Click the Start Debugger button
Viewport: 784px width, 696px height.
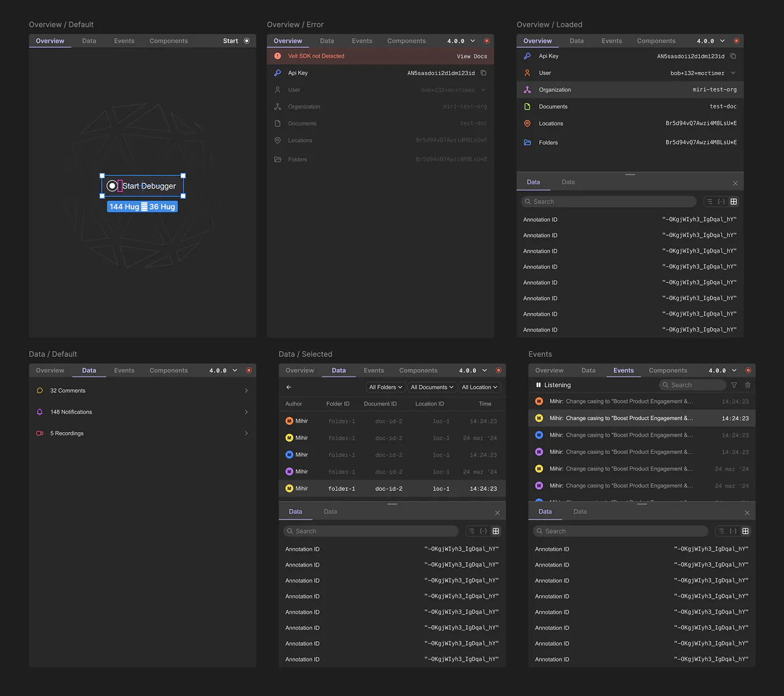click(143, 186)
